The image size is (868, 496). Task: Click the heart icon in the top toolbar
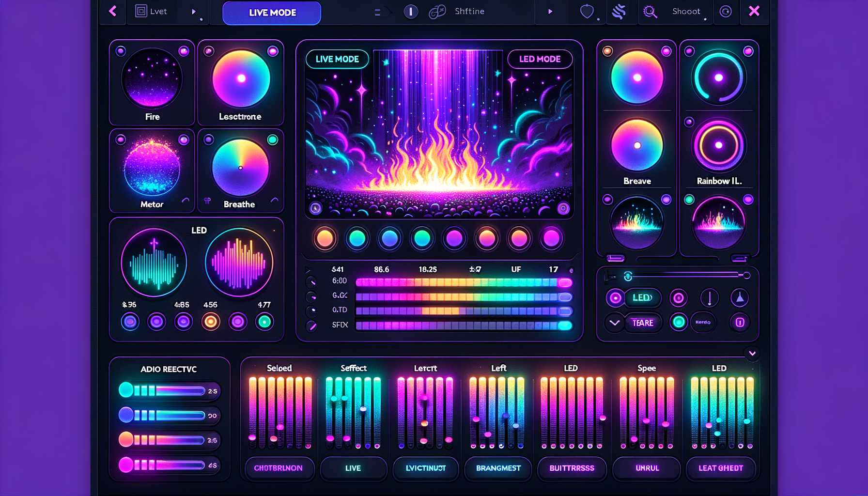[587, 11]
